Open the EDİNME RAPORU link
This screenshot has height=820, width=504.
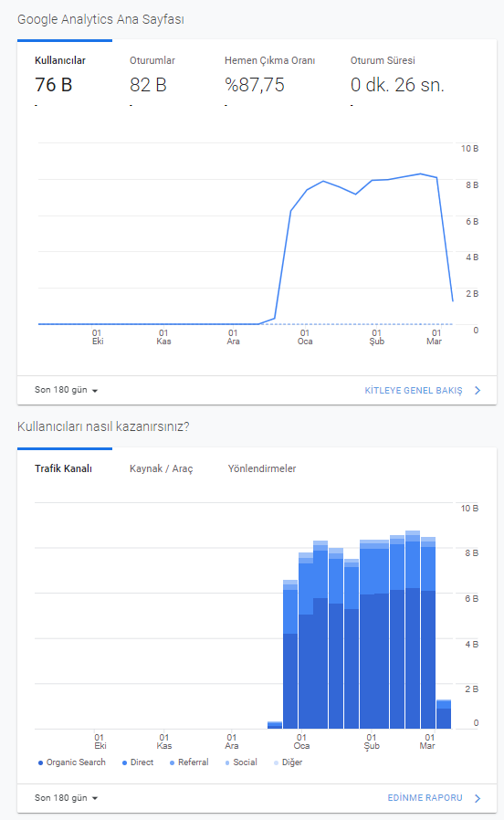425,798
